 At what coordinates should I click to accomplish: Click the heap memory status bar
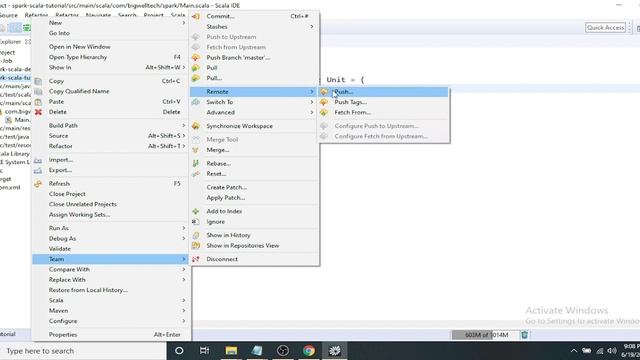485,335
